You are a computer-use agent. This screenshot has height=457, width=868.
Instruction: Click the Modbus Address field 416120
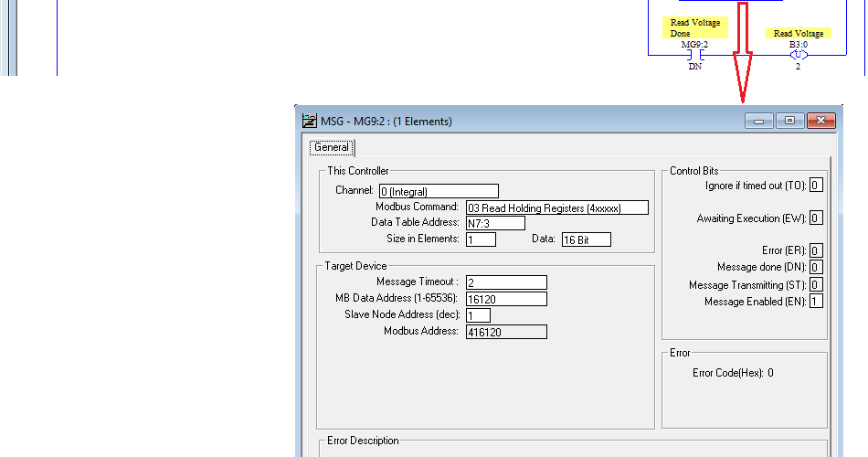click(506, 332)
